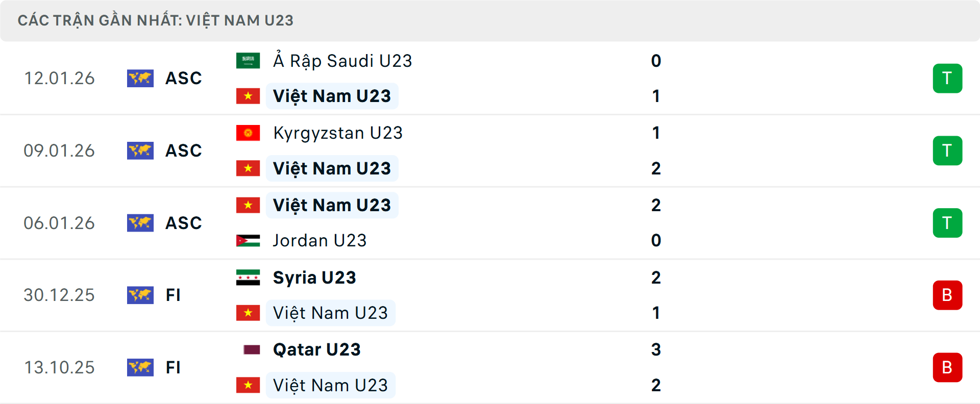Expand details for the 09.01.26 match
This screenshot has width=980, height=404.
click(x=490, y=150)
